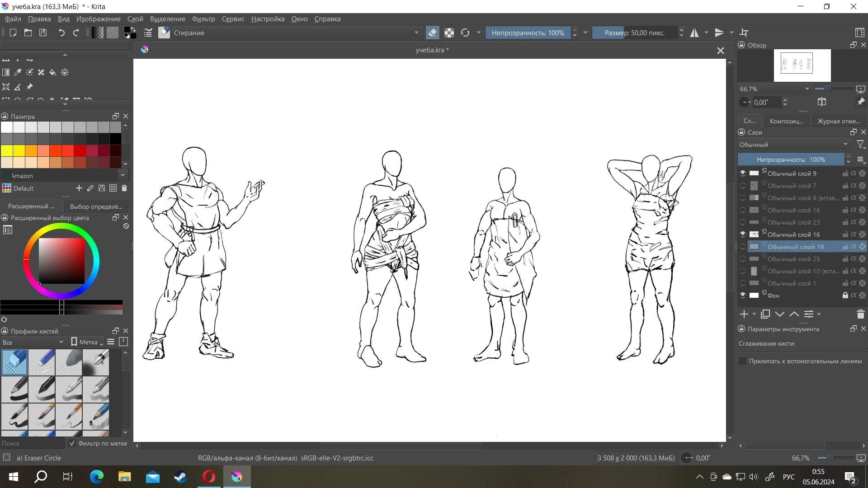Delete the selected layer with the trash icon

pos(860,314)
